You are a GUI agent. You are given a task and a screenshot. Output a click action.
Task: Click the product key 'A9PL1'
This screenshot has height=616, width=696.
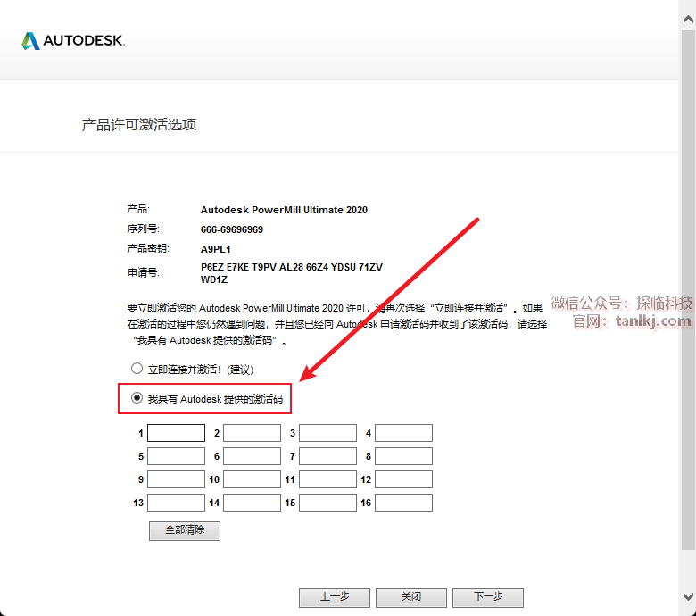click(216, 249)
